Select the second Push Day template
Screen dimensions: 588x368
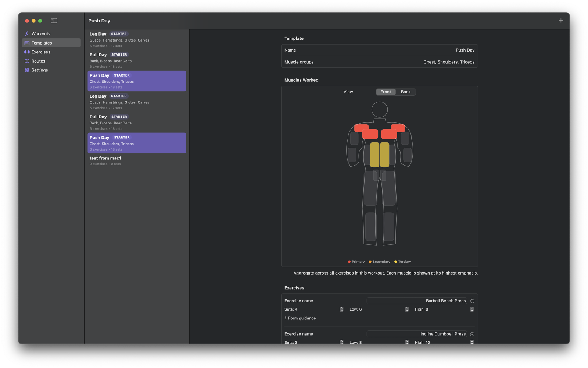pos(137,143)
